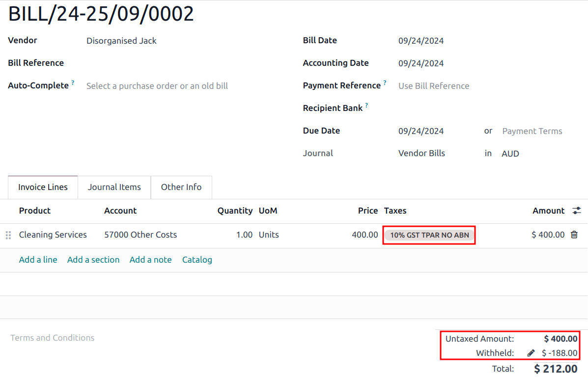
Task: Switch to the Other Info tab
Action: click(x=181, y=187)
